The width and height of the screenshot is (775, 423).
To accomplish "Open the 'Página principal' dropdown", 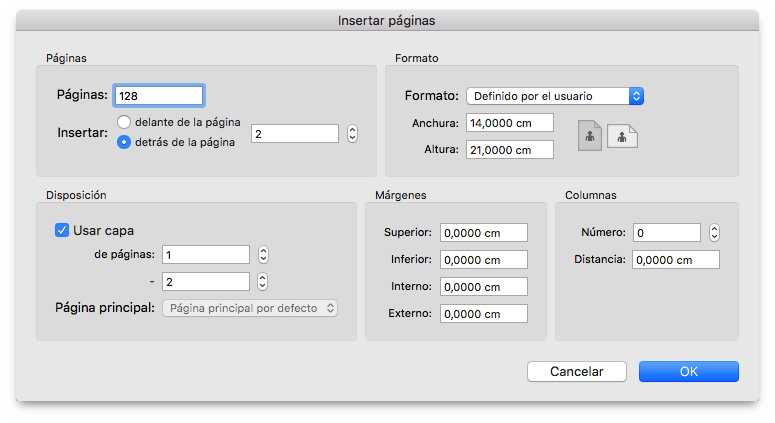I will (250, 308).
